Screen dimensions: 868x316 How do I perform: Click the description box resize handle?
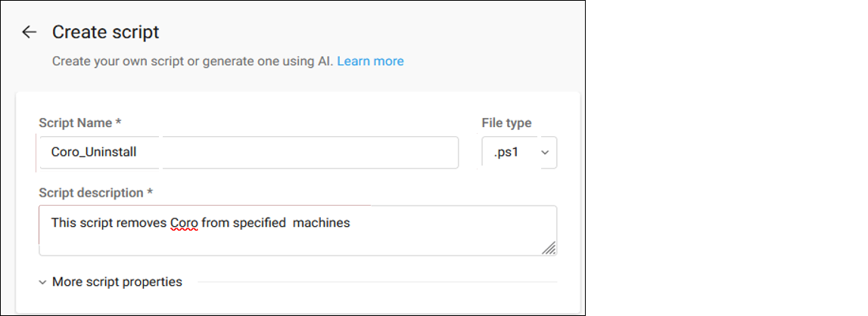[x=549, y=247]
